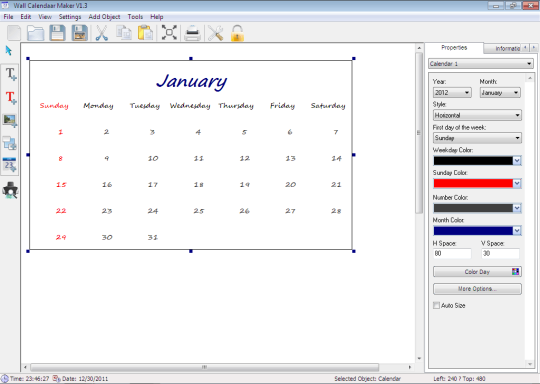Print the calendar with the printer icon
540x384 pixels.
coord(193,33)
